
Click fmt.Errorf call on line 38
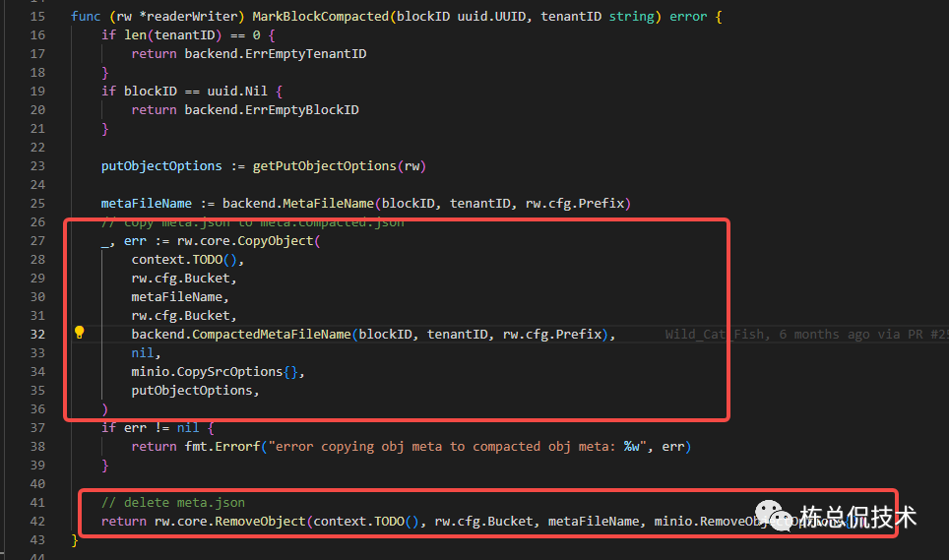tap(222, 446)
